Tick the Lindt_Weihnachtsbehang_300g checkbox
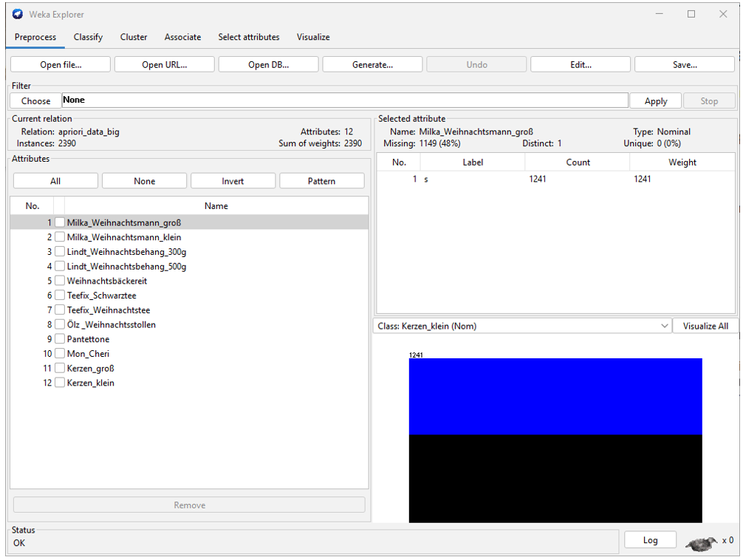Image resolution: width=743 pixels, height=560 pixels. tap(60, 251)
